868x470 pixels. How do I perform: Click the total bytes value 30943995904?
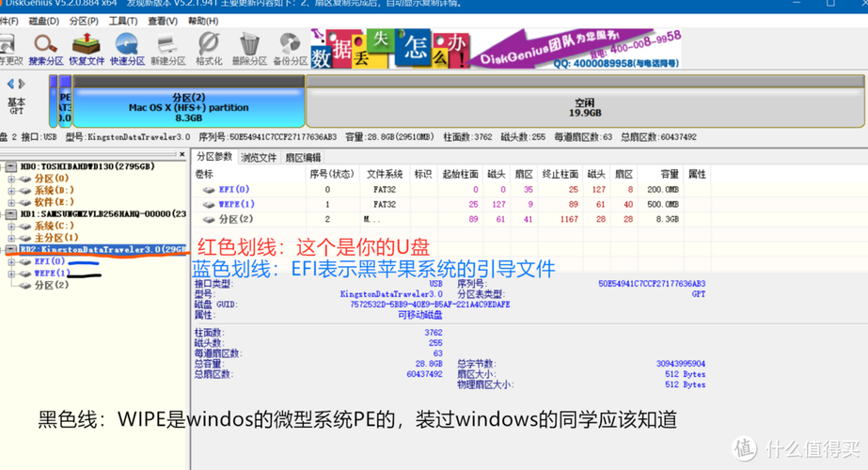click(x=681, y=364)
